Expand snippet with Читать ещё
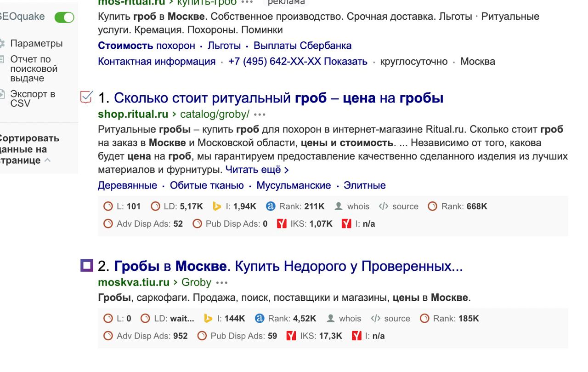The image size is (588, 372). (257, 170)
